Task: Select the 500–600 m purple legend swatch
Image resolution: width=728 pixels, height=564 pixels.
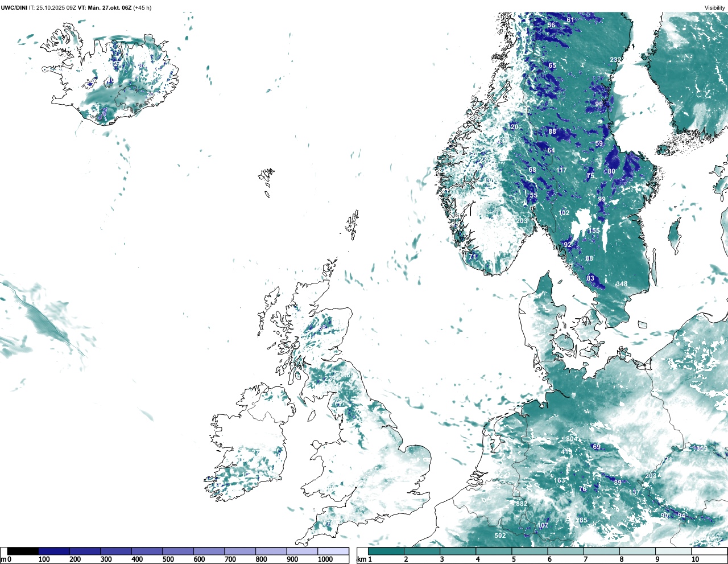Action: [177, 551]
